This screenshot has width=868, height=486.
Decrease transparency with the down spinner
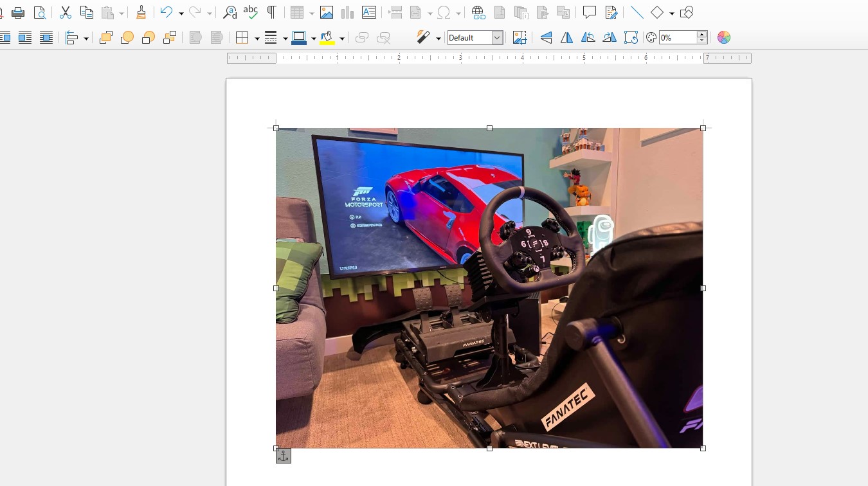point(702,41)
